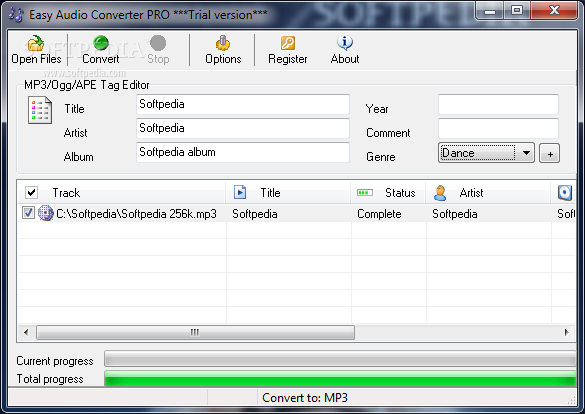Screen dimensions: 585x414
Task: Sort by the Status column header
Action: (388, 192)
